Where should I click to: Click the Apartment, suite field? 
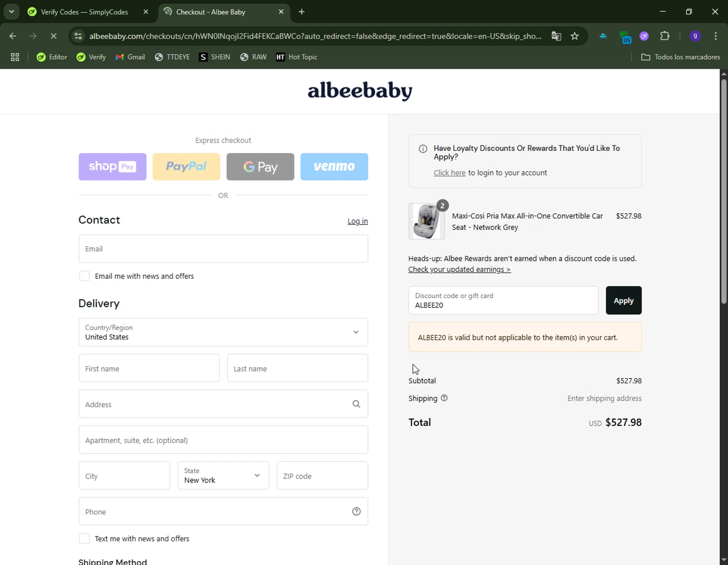[x=223, y=440]
